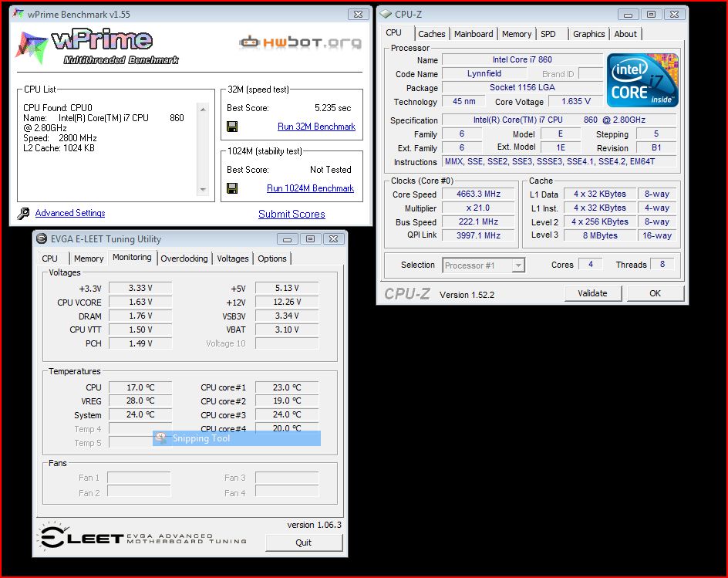This screenshot has width=728, height=578.
Task: Click the DRAM voltage value 1.76 V
Action: pos(140,316)
